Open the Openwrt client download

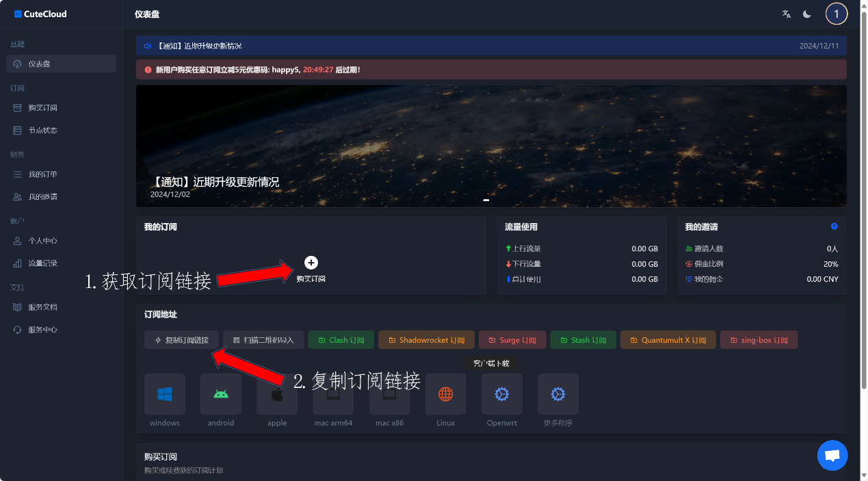pos(501,394)
